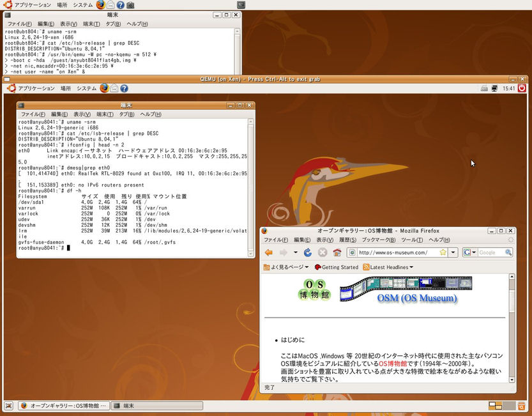Click the はじめに heading on the web page
The width and height of the screenshot is (532, 416).
coord(293,340)
